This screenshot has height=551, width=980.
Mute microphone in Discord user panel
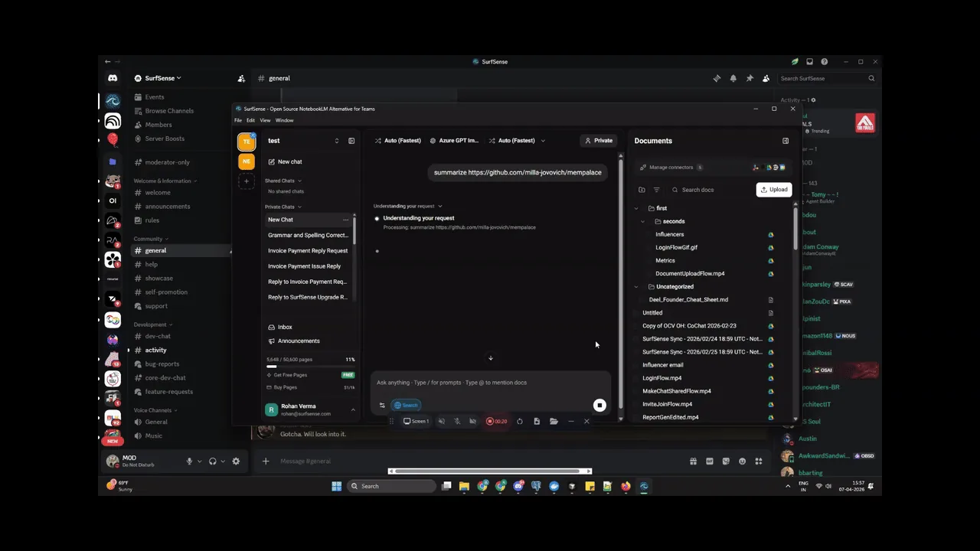tap(189, 461)
